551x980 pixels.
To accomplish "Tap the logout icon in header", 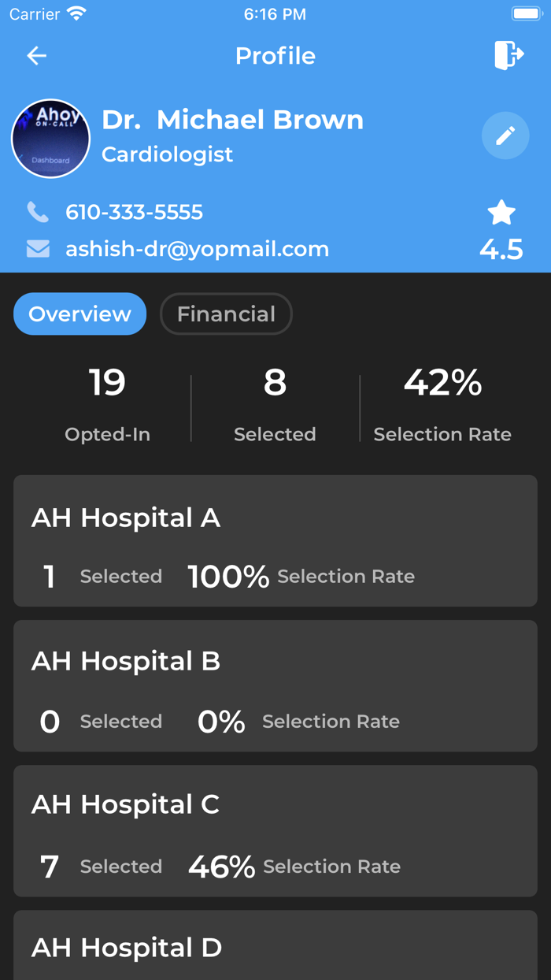I will [508, 55].
